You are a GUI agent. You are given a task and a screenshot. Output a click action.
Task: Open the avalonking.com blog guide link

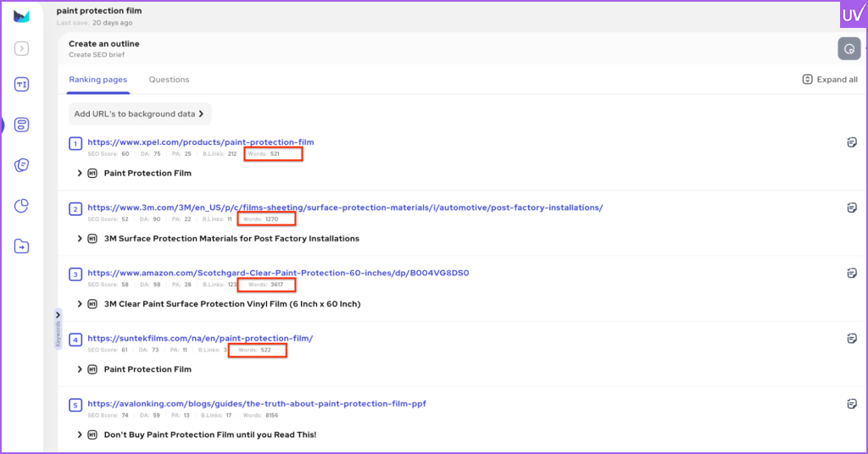click(256, 404)
